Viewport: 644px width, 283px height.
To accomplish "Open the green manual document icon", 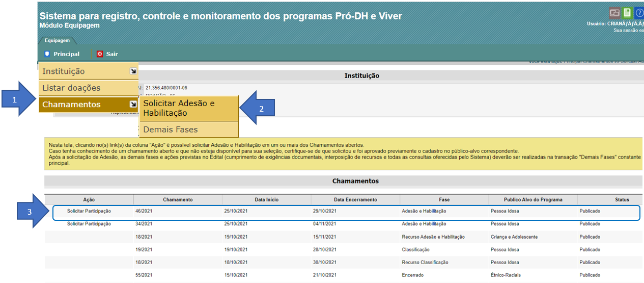I will (x=627, y=13).
